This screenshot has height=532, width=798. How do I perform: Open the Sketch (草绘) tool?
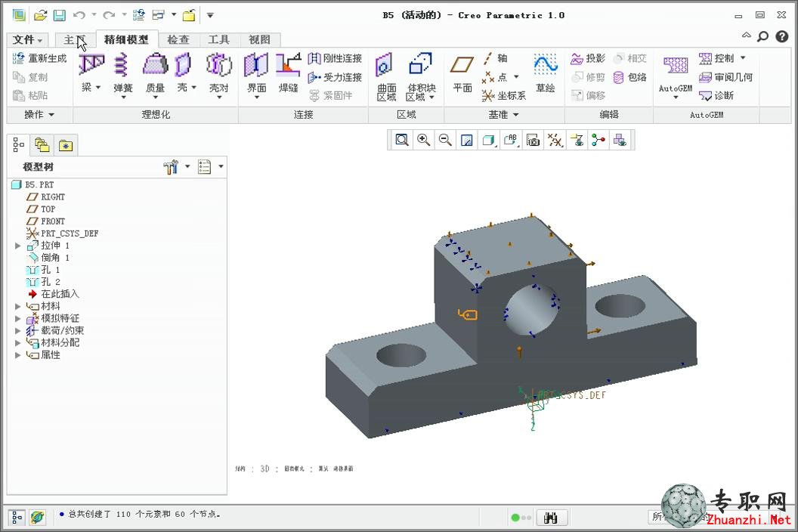tap(545, 65)
